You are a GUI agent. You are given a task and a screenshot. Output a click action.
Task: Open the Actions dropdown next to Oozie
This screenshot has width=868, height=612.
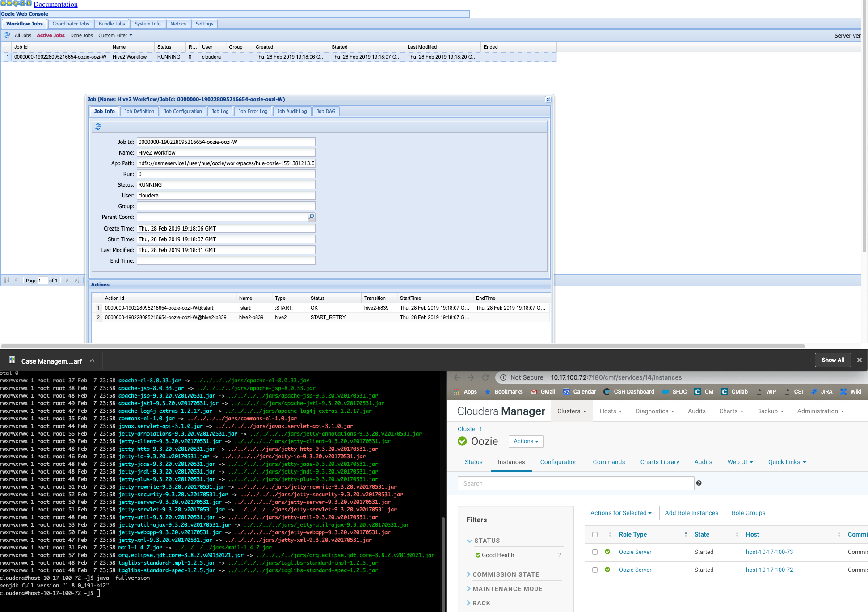[526, 441]
